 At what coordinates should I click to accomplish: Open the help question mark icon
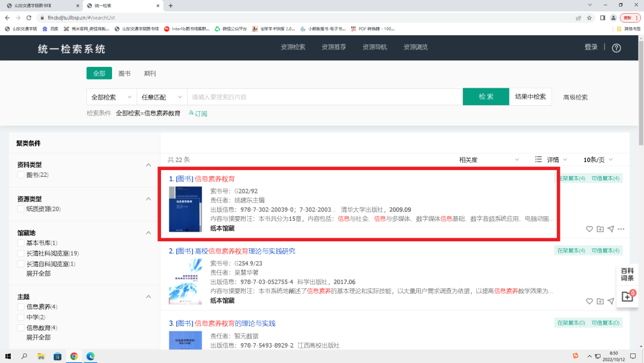[616, 48]
